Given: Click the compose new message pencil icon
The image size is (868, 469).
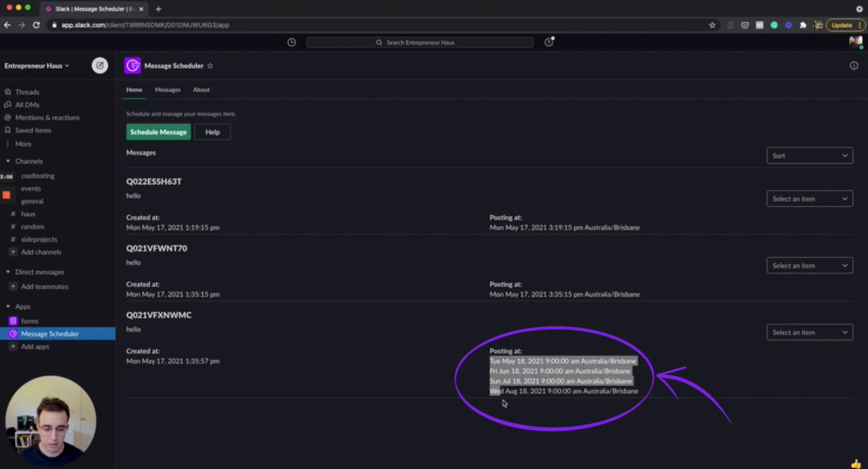Looking at the screenshot, I should [x=100, y=65].
